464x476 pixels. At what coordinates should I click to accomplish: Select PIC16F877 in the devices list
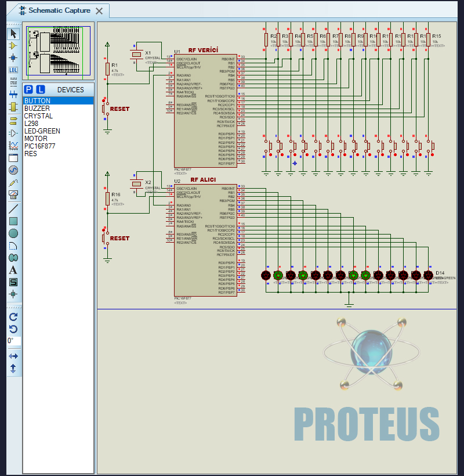39,146
